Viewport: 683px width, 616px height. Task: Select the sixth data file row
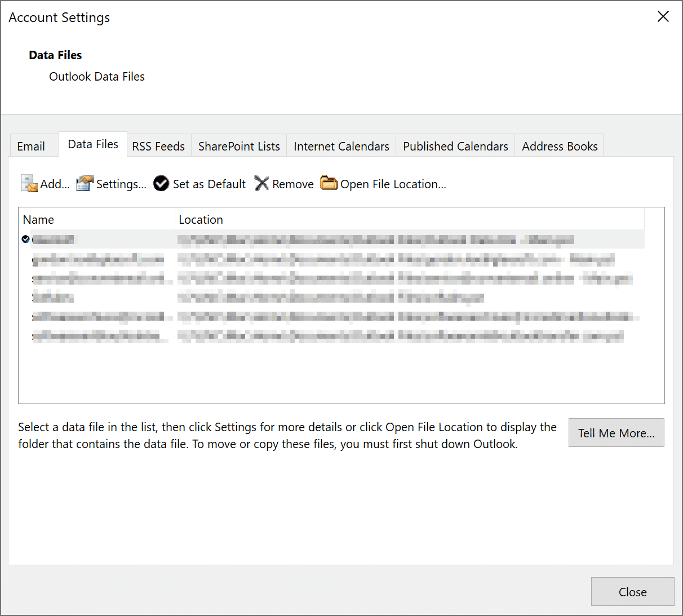(x=332, y=336)
